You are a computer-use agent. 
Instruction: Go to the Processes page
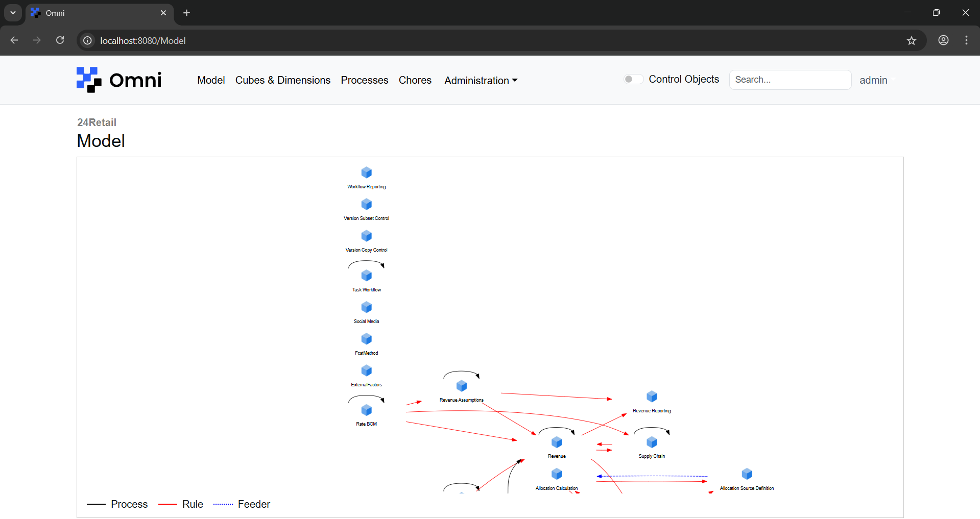tap(365, 80)
